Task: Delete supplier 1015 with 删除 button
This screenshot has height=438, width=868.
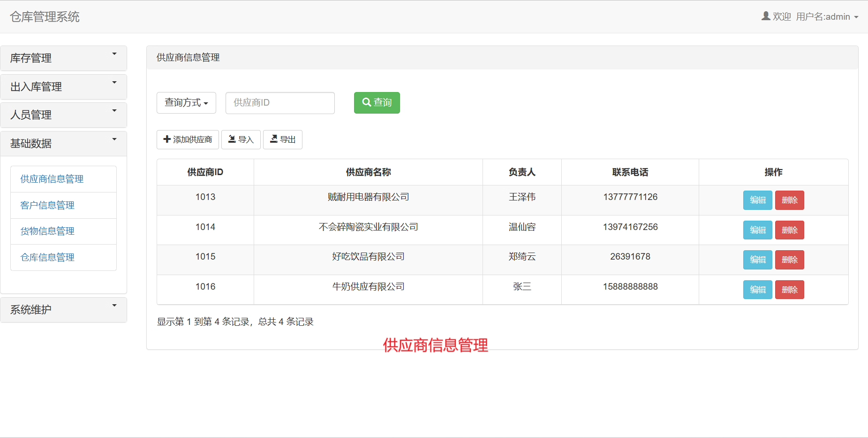Action: [790, 260]
